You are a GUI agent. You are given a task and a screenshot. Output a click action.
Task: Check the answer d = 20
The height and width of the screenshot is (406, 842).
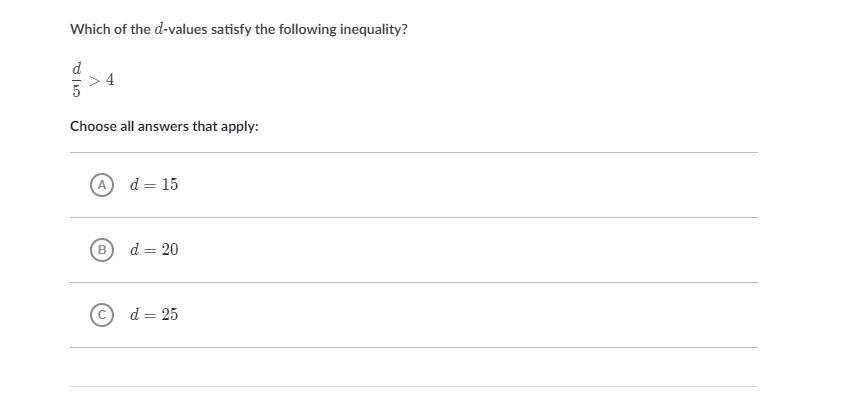coord(413,250)
